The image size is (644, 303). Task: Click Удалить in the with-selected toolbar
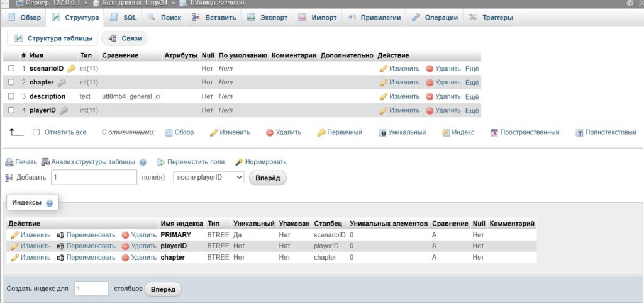(284, 132)
